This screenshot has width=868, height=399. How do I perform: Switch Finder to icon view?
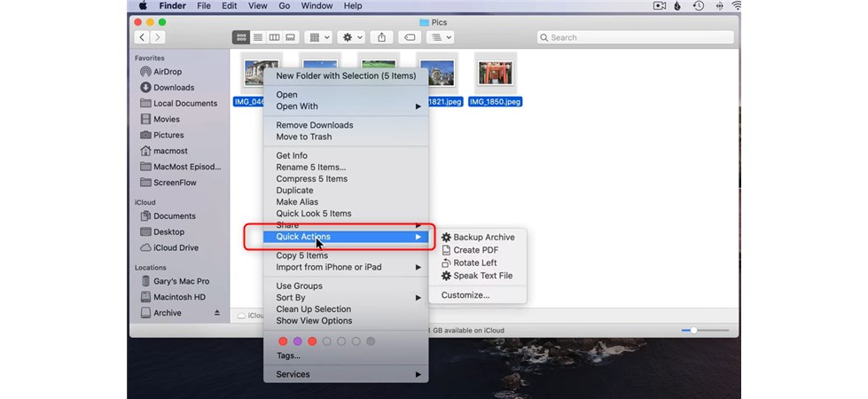tap(241, 37)
